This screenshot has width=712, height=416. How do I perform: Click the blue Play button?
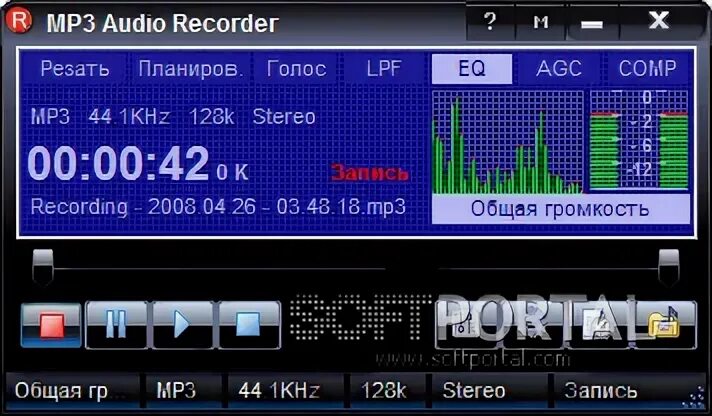tap(183, 325)
